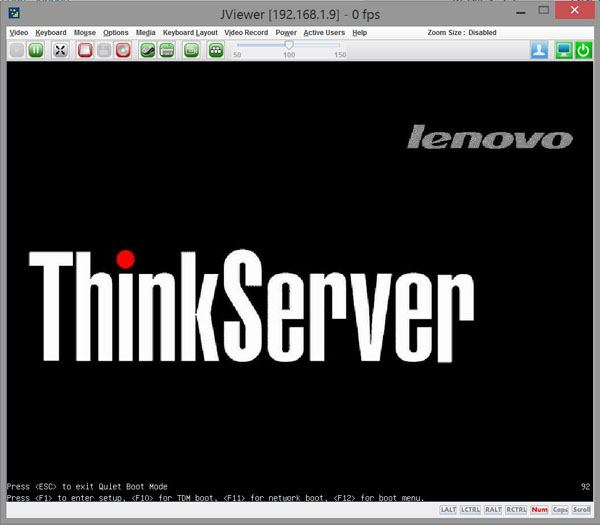Toggle the mouse cursor display icon
This screenshot has height=525, width=600.
click(x=147, y=50)
